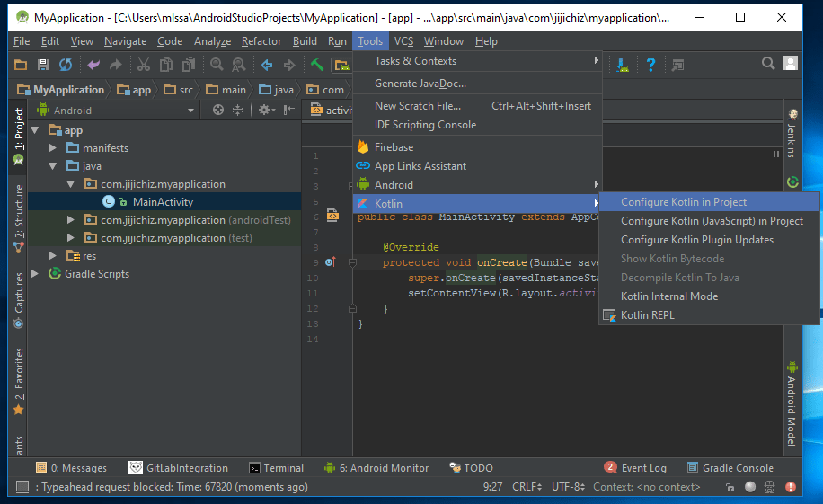Click the SDK Manager download icon
The width and height of the screenshot is (823, 504).
(623, 65)
